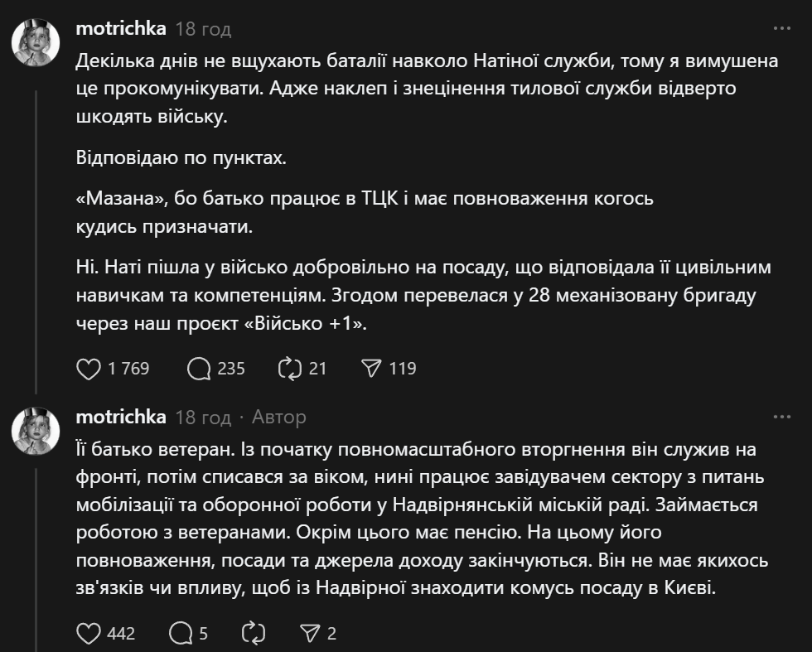
Task: Open motrichka profile from first post username
Action: (121, 29)
